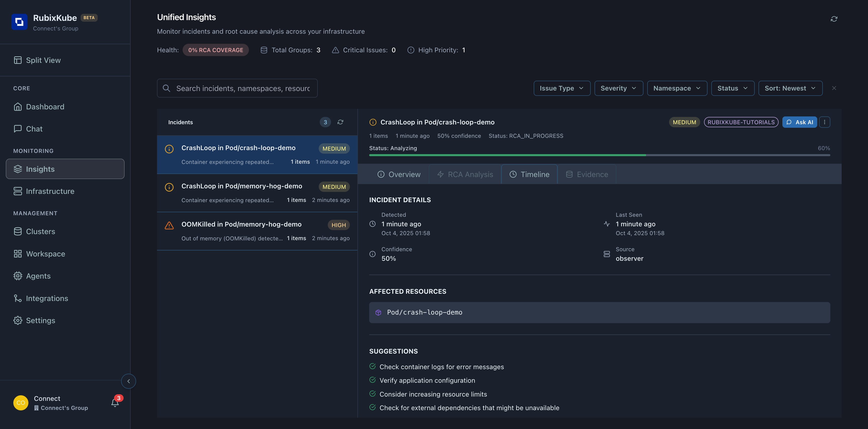Open the Namespace filter dropdown

pyautogui.click(x=677, y=88)
